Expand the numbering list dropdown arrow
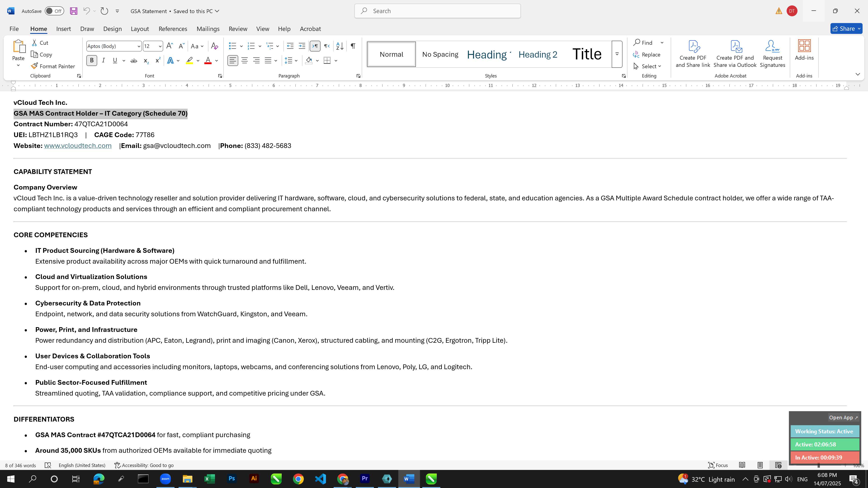 tap(260, 46)
